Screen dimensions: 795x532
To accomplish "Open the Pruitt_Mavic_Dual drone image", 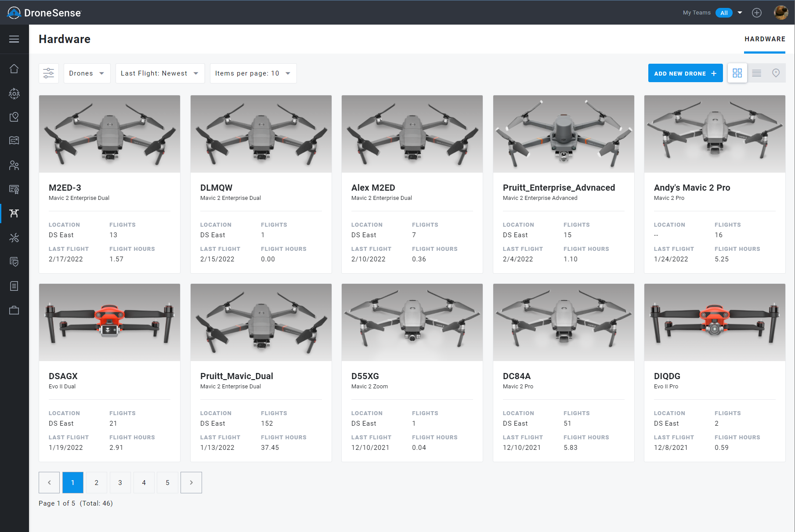I will pyautogui.click(x=261, y=322).
